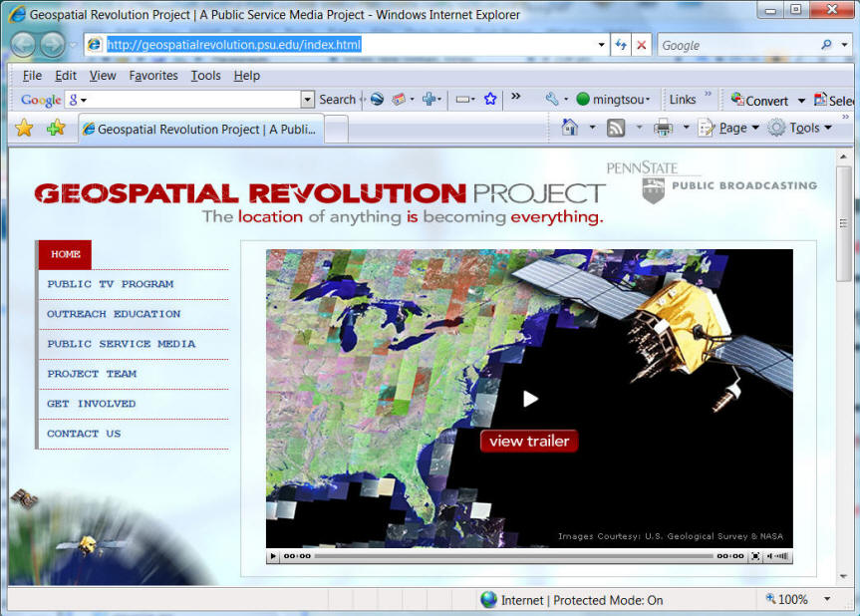Expand the Convert dropdown arrow
The height and width of the screenshot is (616, 860).
click(x=801, y=101)
